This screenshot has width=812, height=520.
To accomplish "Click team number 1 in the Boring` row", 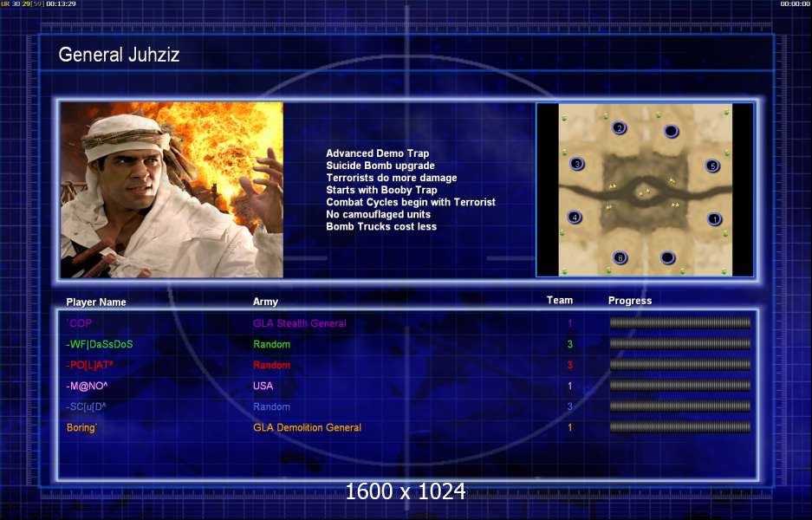I will click(569, 428).
